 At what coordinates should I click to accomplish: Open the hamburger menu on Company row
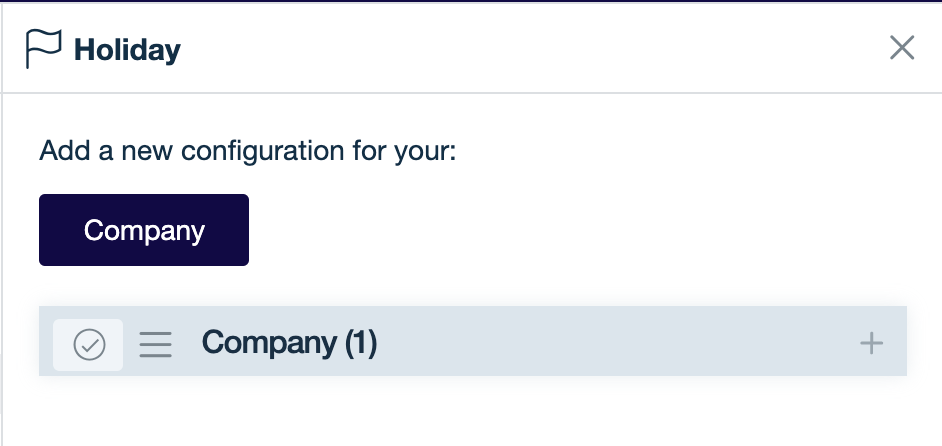coord(155,345)
